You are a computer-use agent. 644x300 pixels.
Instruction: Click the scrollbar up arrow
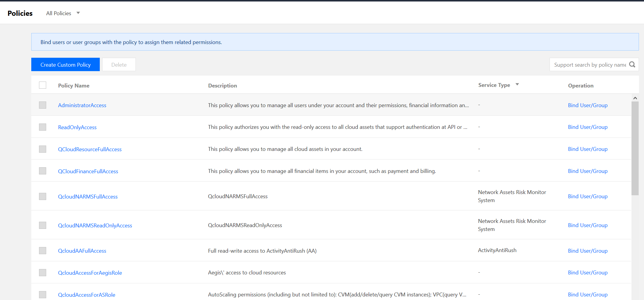635,98
